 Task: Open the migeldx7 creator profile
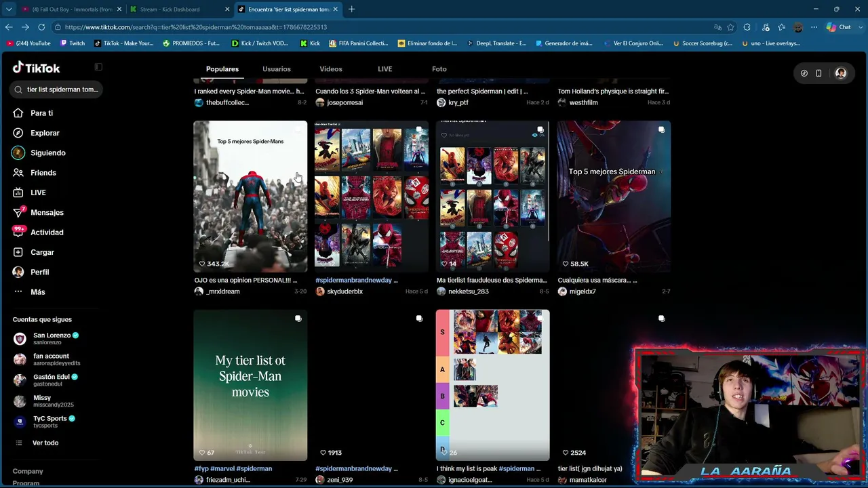(583, 291)
